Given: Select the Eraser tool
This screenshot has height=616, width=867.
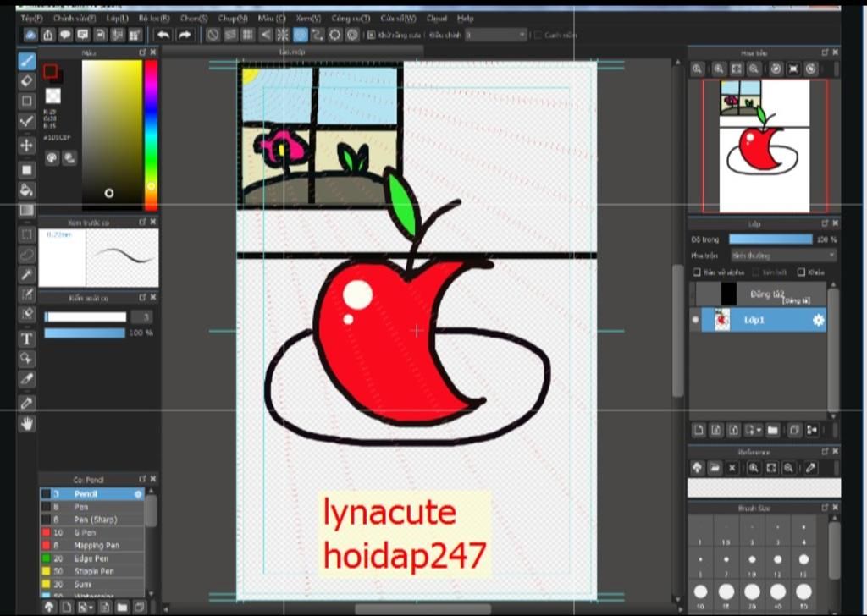Looking at the screenshot, I should pos(26,81).
